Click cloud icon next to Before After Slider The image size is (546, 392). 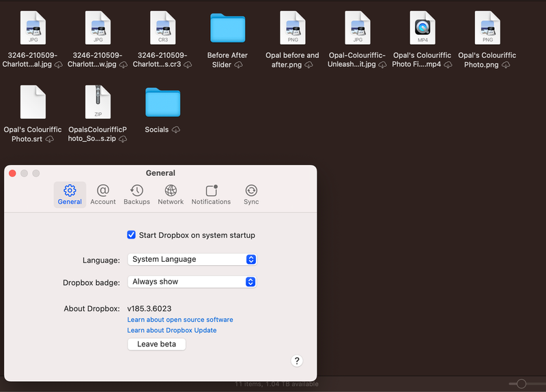(x=238, y=65)
